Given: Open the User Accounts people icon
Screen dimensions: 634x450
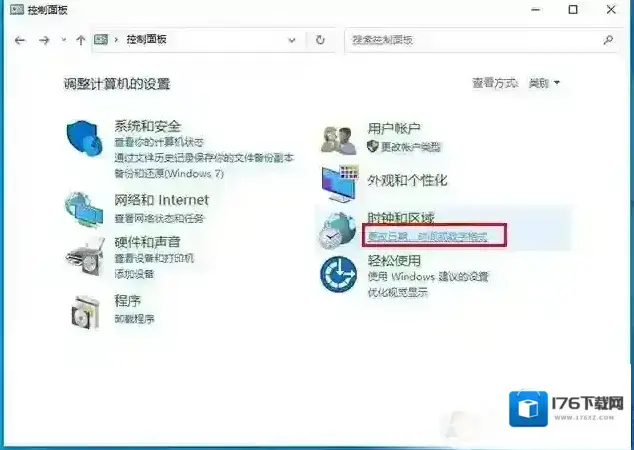Looking at the screenshot, I should tap(339, 140).
